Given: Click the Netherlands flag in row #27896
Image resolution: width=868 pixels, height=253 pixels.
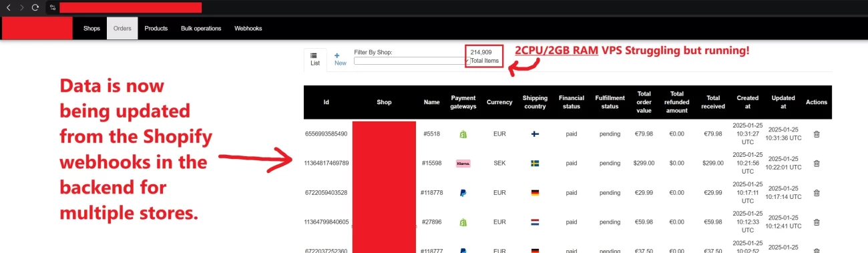Looking at the screenshot, I should 535,222.
